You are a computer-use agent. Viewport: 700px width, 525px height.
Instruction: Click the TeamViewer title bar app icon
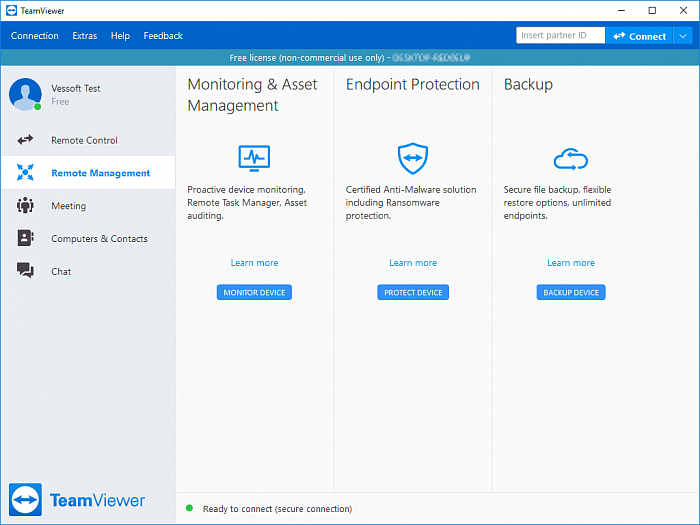coord(12,10)
